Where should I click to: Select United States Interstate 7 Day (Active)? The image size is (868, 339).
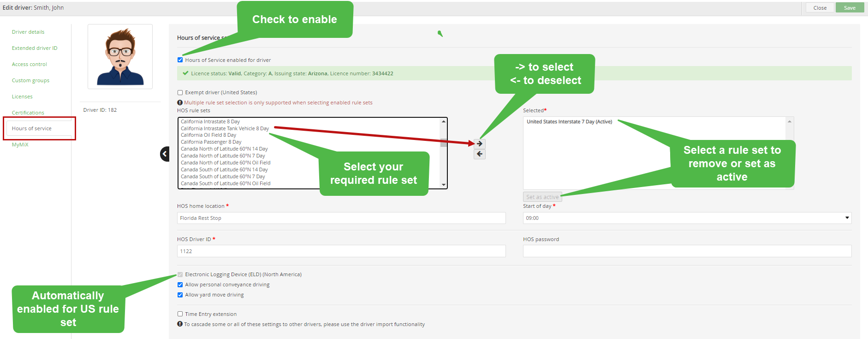tap(569, 122)
